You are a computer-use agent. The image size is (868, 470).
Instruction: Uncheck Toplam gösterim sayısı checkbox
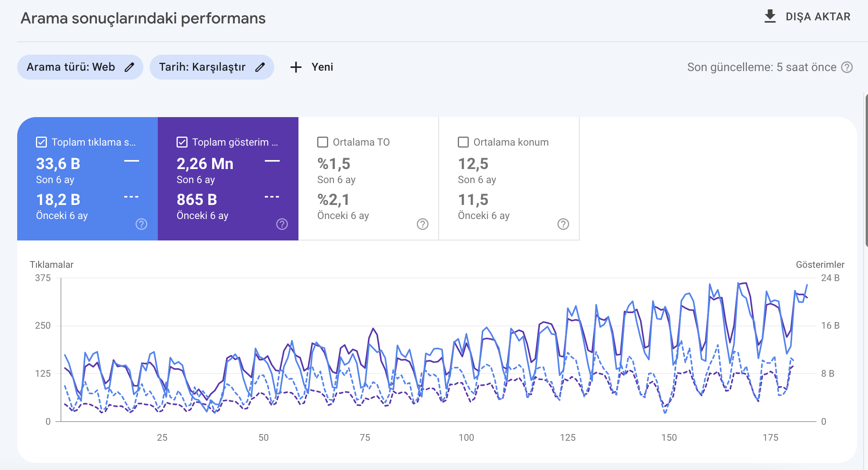click(182, 142)
